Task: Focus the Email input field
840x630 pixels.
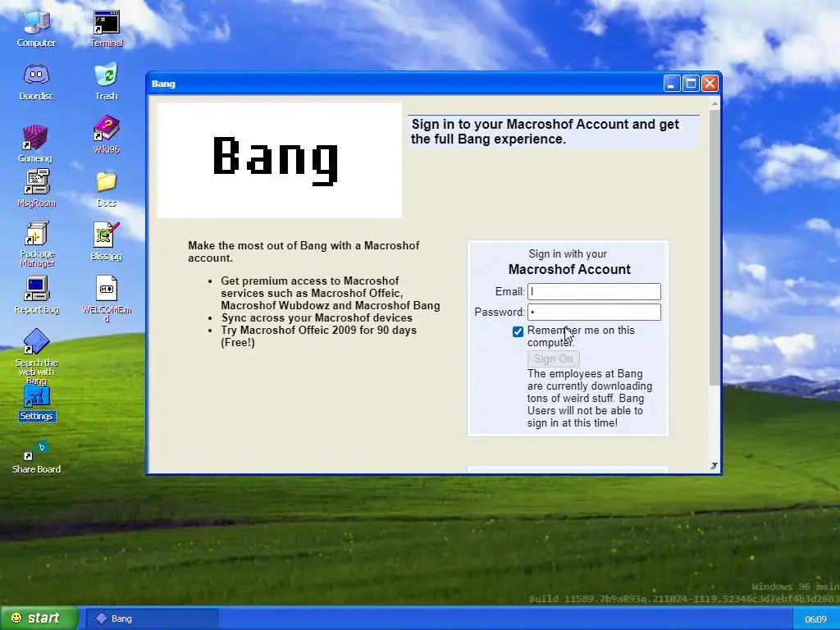Action: (x=594, y=291)
